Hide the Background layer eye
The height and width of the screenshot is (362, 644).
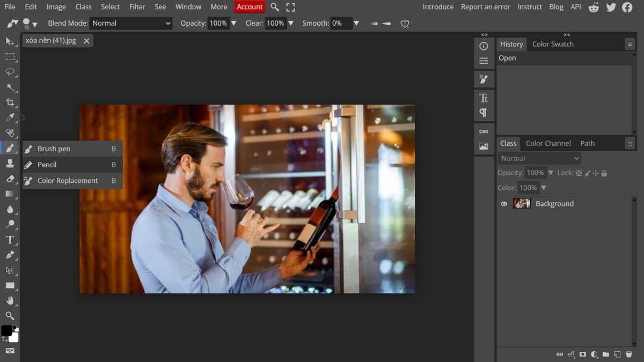click(504, 204)
